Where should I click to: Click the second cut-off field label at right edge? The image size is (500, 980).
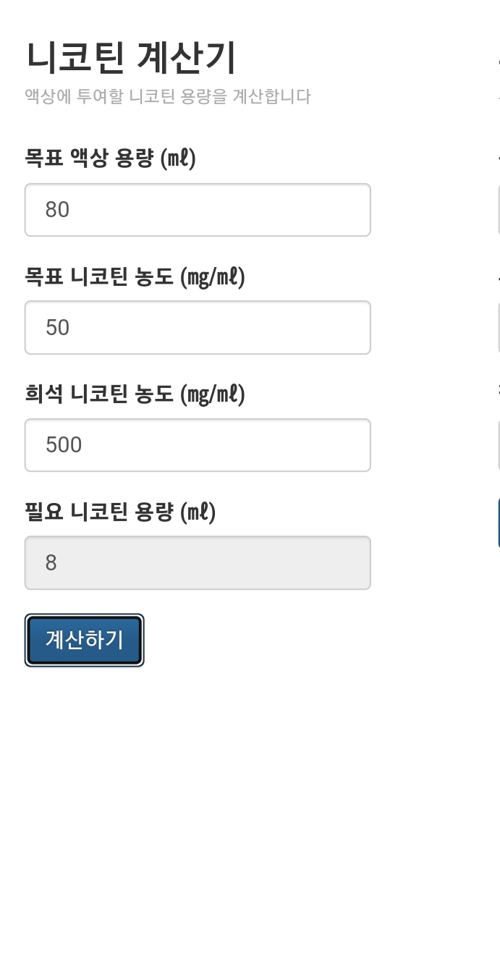point(498,276)
